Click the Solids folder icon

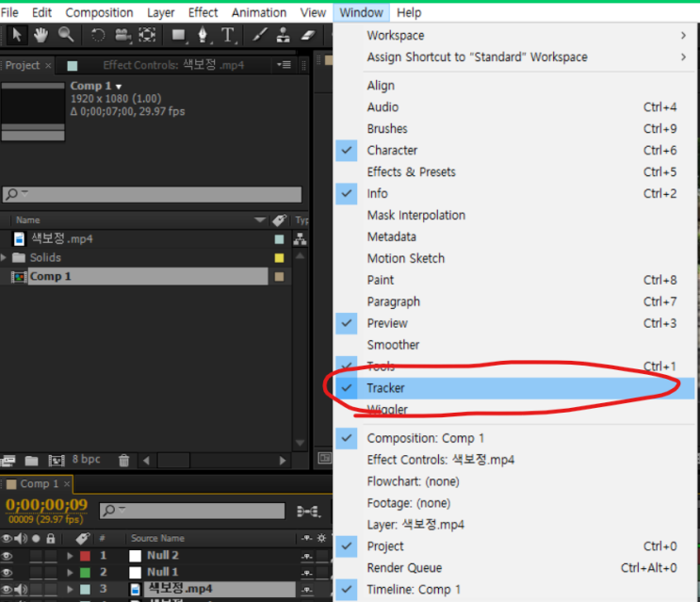point(19,257)
